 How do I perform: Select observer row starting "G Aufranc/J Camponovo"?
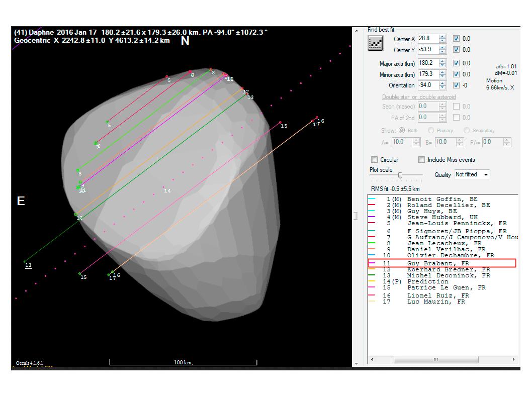click(442, 237)
